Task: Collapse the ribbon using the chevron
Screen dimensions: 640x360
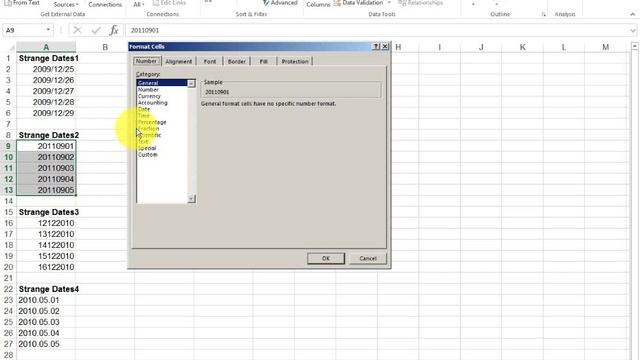Action: pyautogui.click(x=632, y=14)
